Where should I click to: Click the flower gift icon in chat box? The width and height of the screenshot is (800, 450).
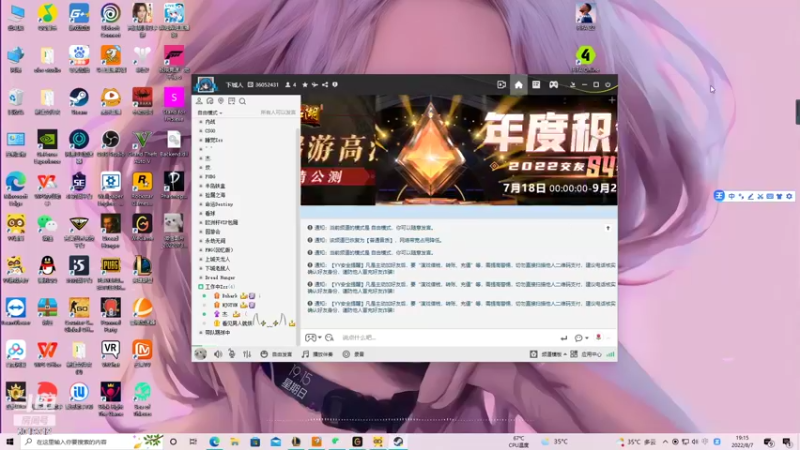click(598, 337)
